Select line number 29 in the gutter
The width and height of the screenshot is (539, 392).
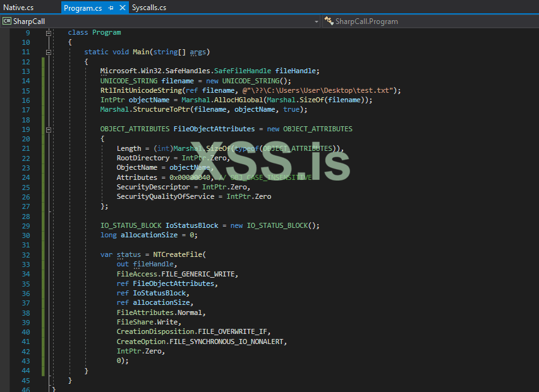point(26,225)
